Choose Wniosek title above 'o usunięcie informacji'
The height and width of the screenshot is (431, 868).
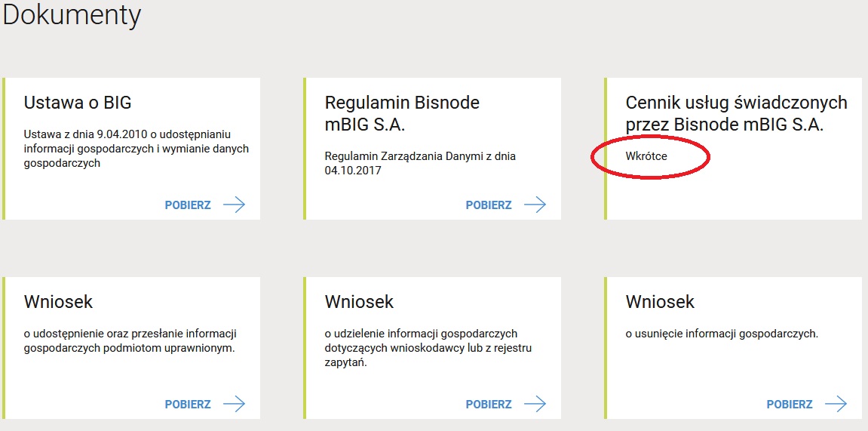[660, 302]
